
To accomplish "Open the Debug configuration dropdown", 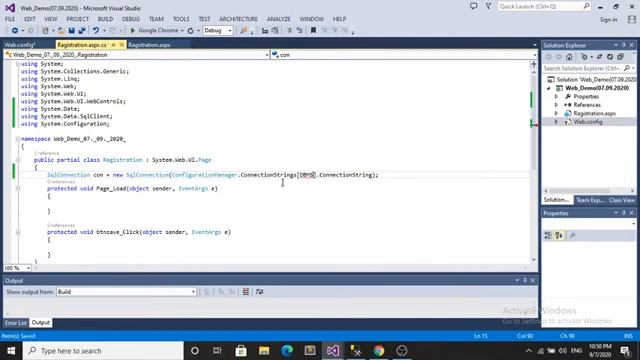I will (x=218, y=31).
